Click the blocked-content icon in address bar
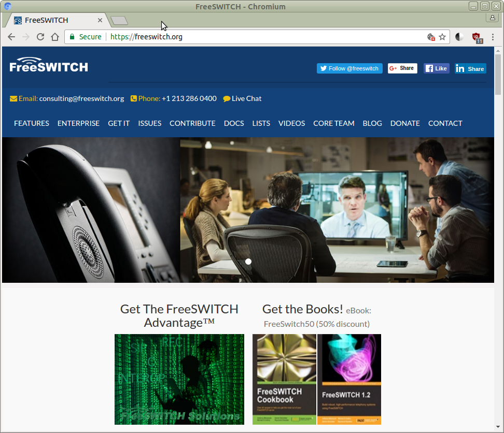Screen dimensions: 504x433 [x=430, y=37]
